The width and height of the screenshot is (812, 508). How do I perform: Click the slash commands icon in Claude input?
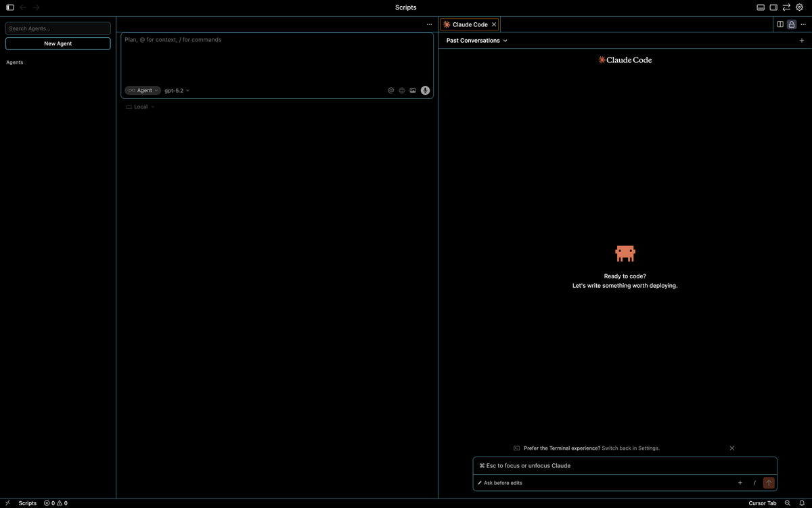754,483
